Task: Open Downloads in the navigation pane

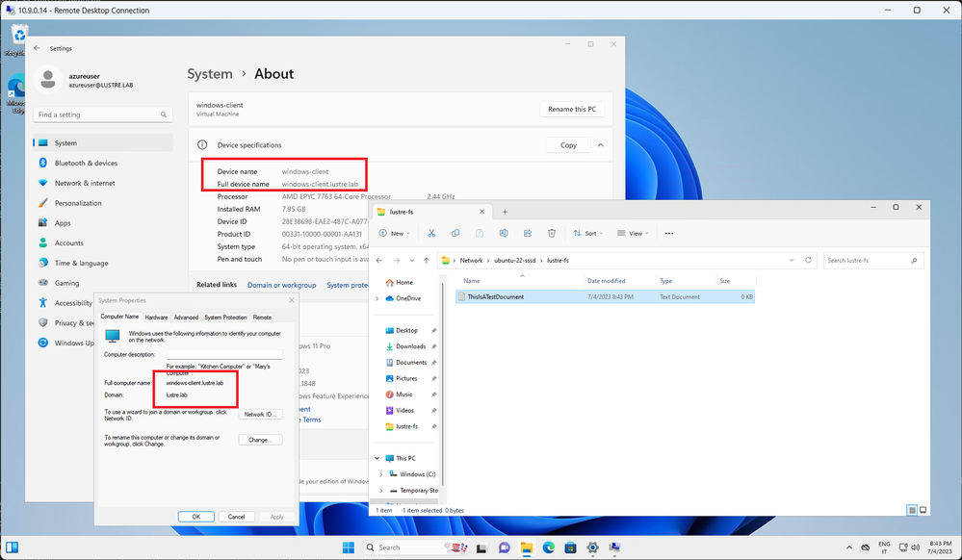Action: pos(410,346)
